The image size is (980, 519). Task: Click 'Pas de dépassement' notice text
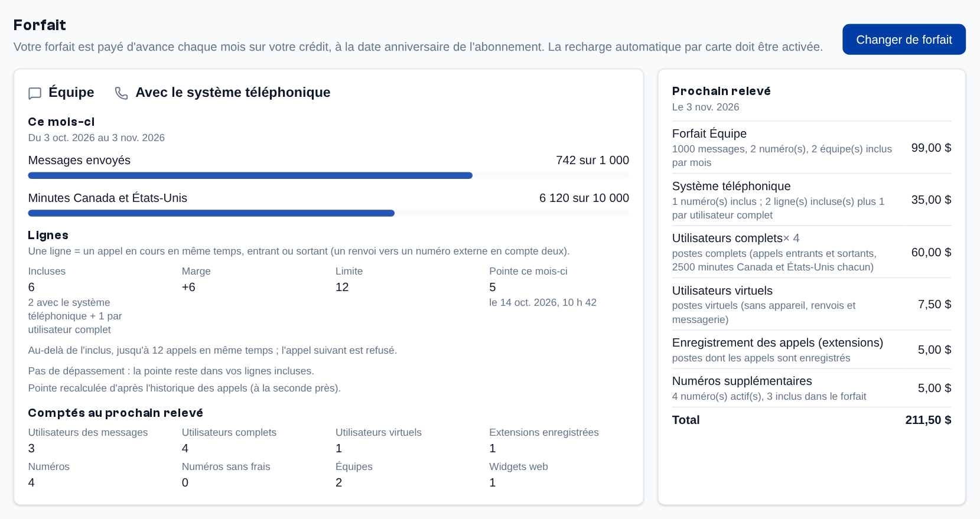tap(171, 371)
